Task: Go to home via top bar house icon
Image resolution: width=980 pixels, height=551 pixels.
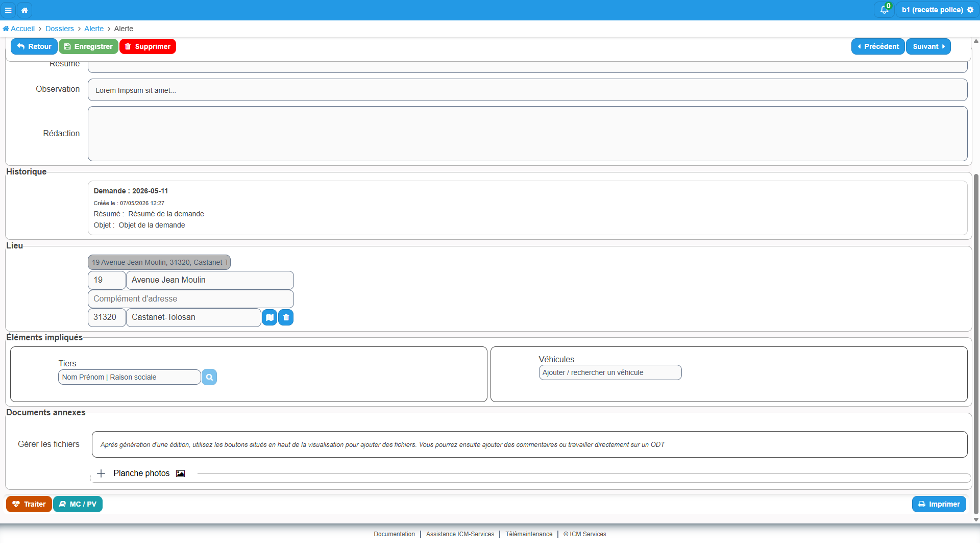Action: click(x=24, y=10)
